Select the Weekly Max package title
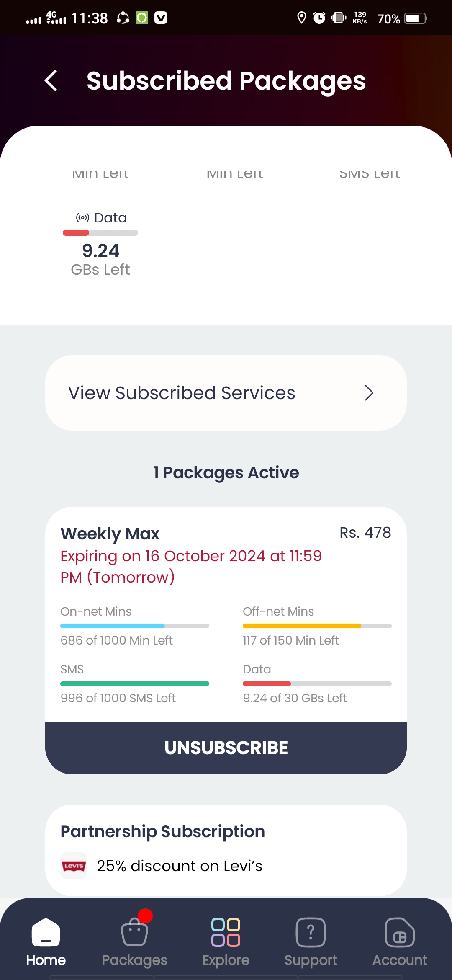452x980 pixels. 110,534
